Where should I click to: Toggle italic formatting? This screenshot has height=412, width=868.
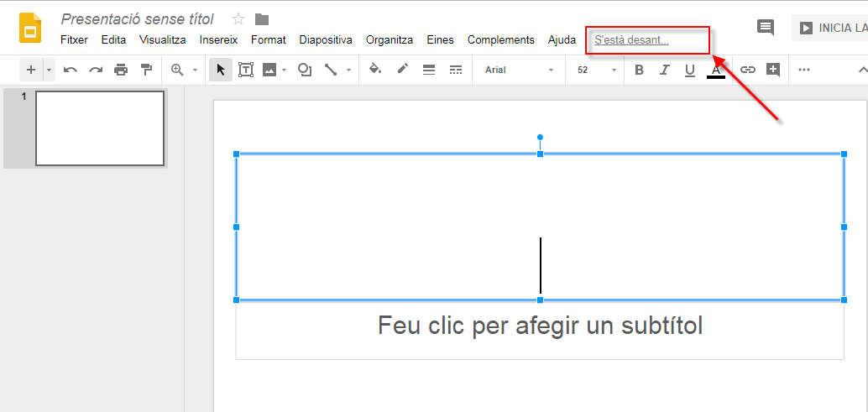(665, 70)
